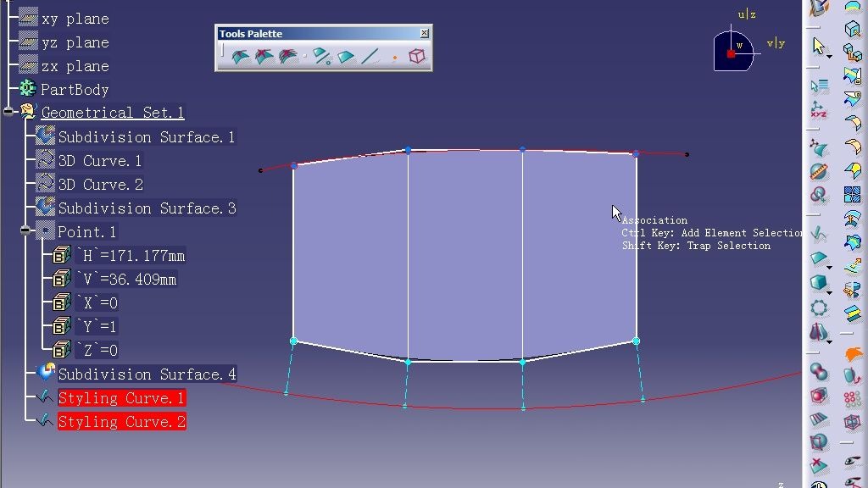868x488 pixels.
Task: Click the multi-layer red-star surface tool in Tools Palette
Action: pyautogui.click(x=288, y=56)
